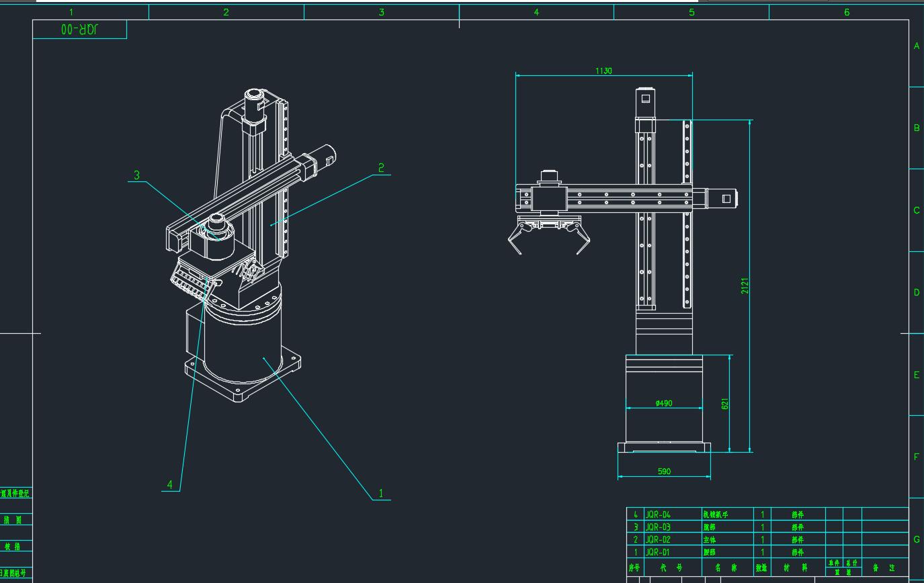This screenshot has width=924, height=583.
Task: Click the 代号 column header in parts list
Action: pyautogui.click(x=671, y=568)
